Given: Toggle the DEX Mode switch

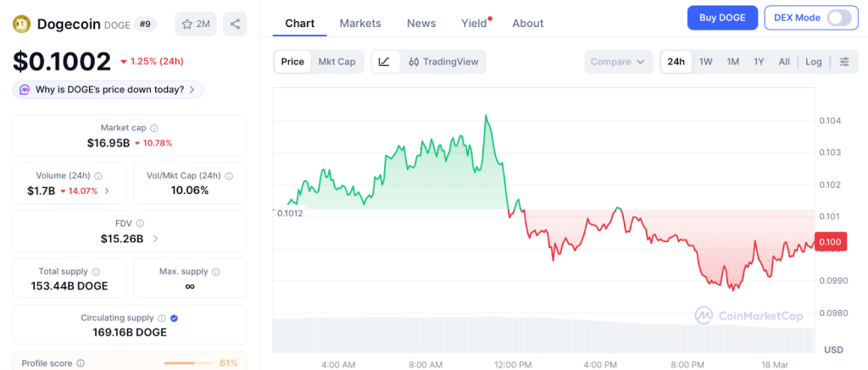Looking at the screenshot, I should point(838,18).
